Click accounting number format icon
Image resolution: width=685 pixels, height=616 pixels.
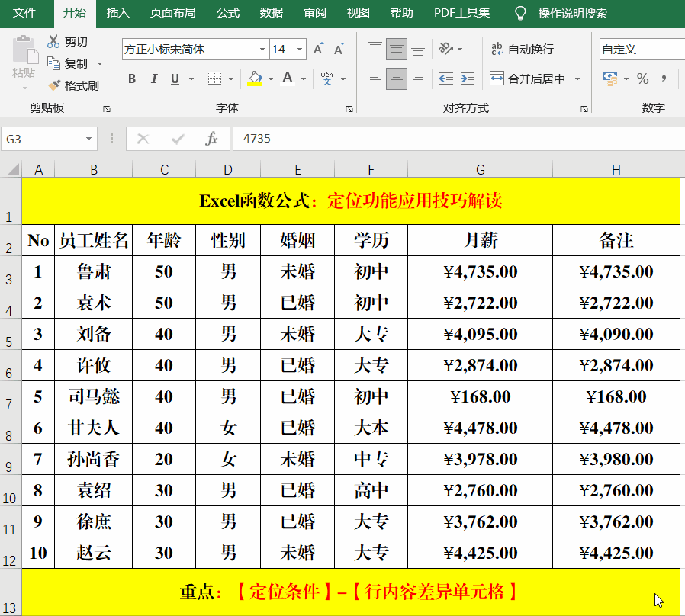click(x=609, y=79)
